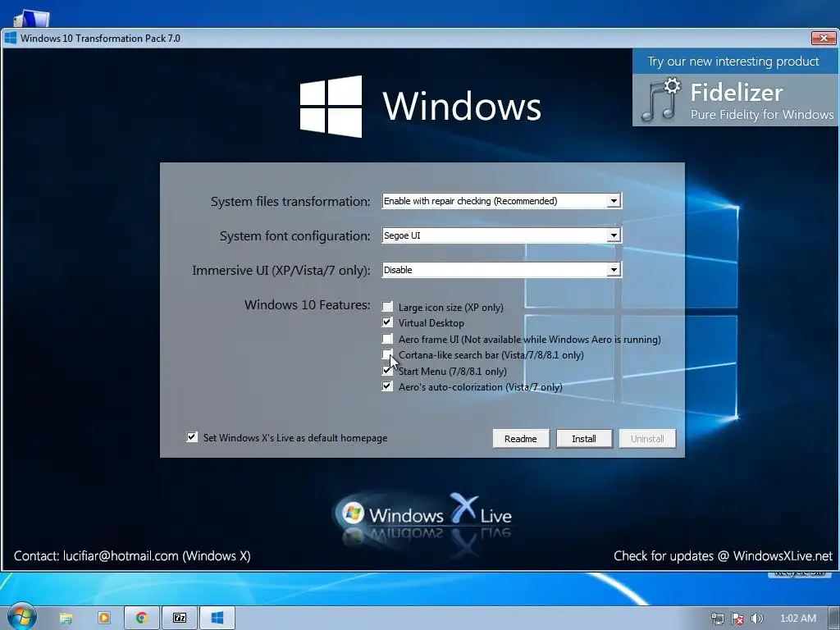Enable Large icon size (XP only)
This screenshot has height=630, width=840.
coord(387,307)
